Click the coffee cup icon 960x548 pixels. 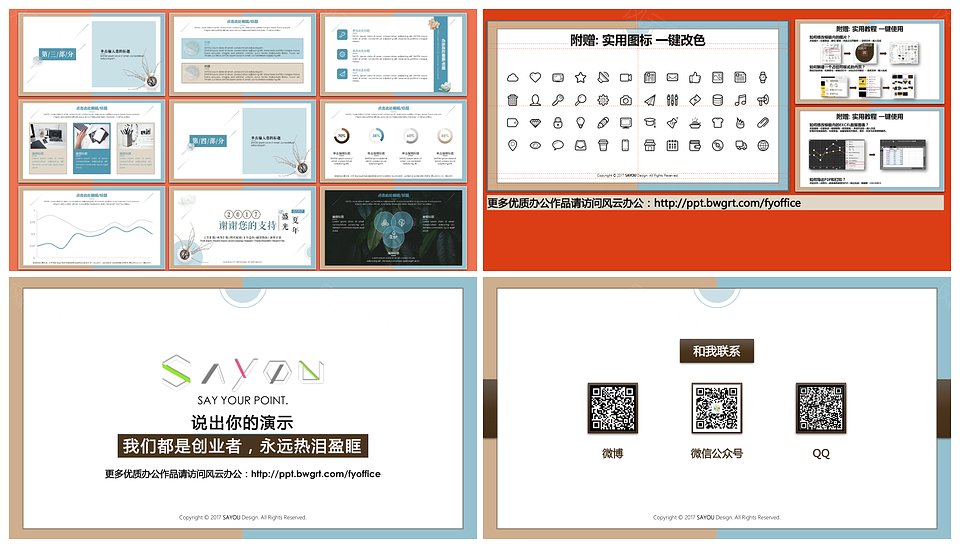coord(603,145)
